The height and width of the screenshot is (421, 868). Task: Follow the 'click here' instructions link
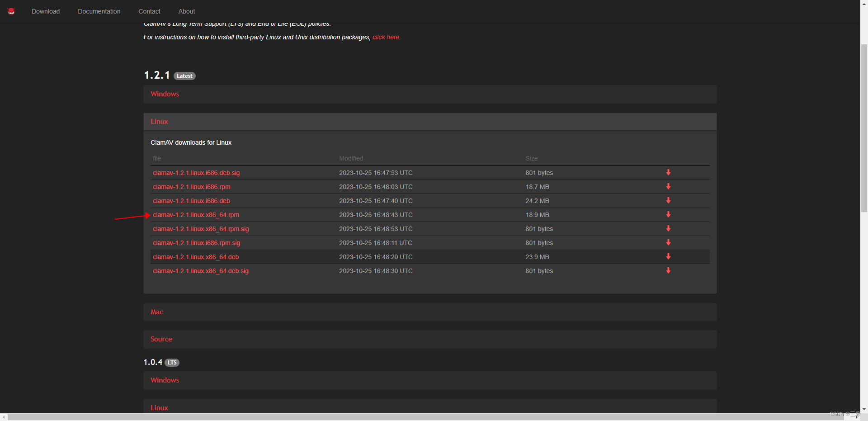click(x=386, y=37)
